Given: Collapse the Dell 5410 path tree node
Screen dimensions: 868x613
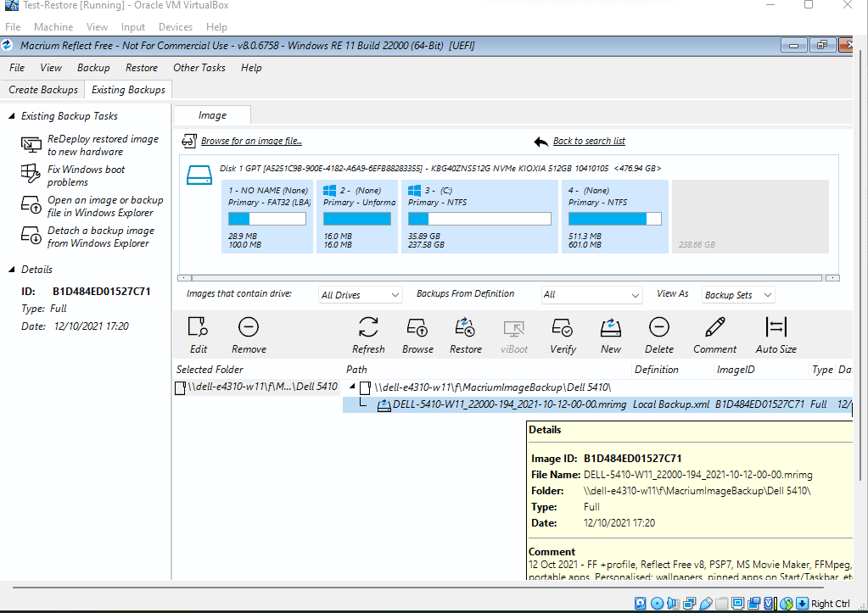Looking at the screenshot, I should tap(352, 387).
